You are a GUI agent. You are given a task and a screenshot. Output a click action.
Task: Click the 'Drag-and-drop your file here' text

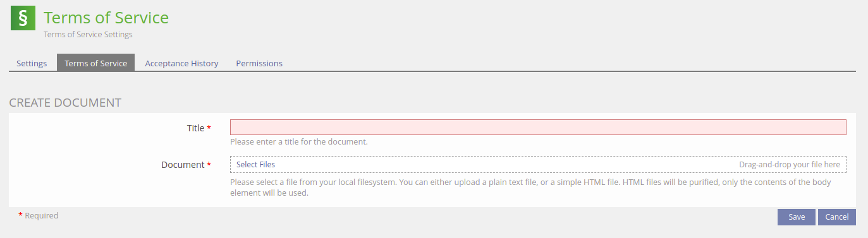790,164
